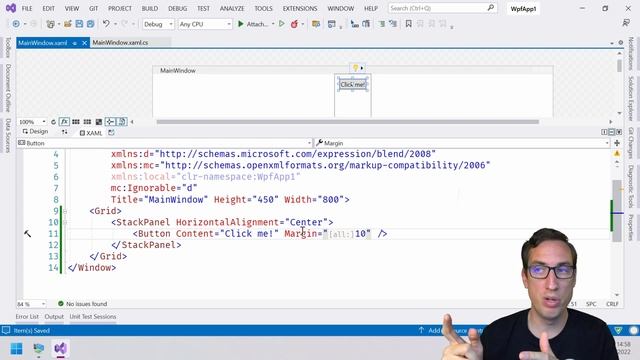Viewport: 640px width, 360px height.
Task: Click the pop out XAML icon
Action: (111, 133)
